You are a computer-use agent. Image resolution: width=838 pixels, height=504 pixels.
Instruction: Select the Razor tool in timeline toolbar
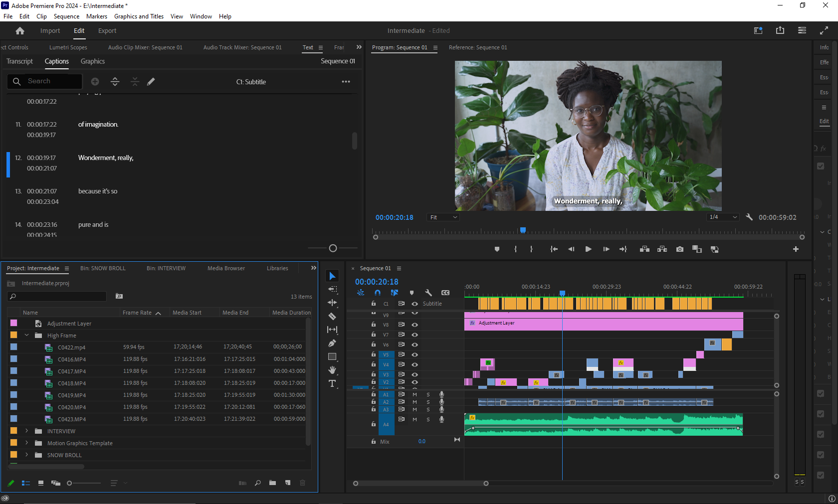[x=332, y=316]
